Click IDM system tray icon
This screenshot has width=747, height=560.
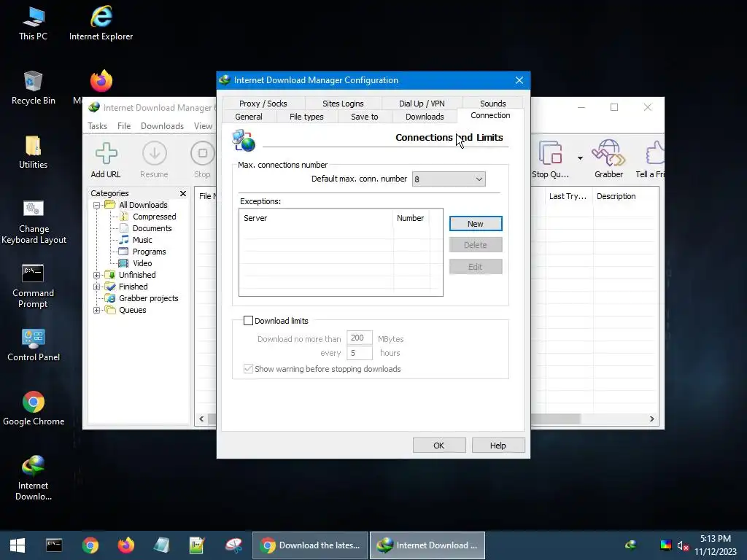click(x=631, y=545)
